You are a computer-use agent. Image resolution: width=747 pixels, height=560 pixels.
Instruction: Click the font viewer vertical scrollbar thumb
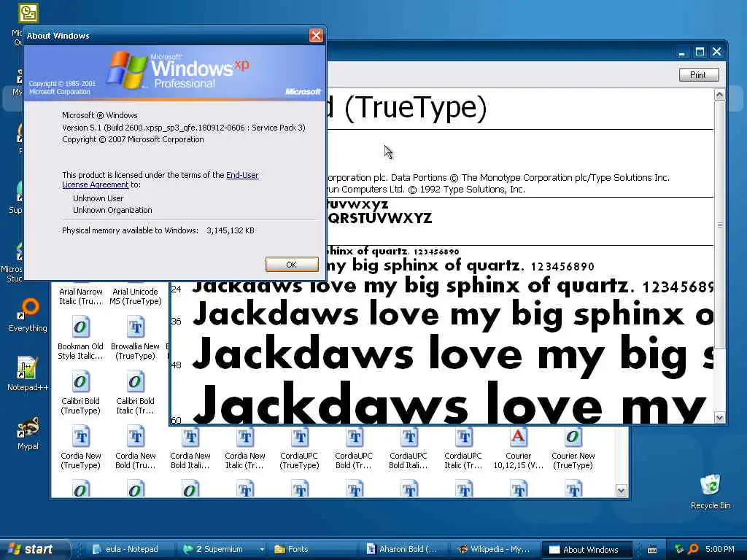(x=719, y=225)
